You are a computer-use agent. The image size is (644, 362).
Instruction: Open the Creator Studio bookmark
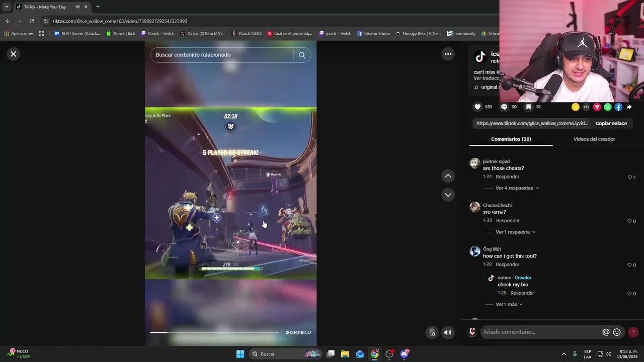[x=373, y=34]
